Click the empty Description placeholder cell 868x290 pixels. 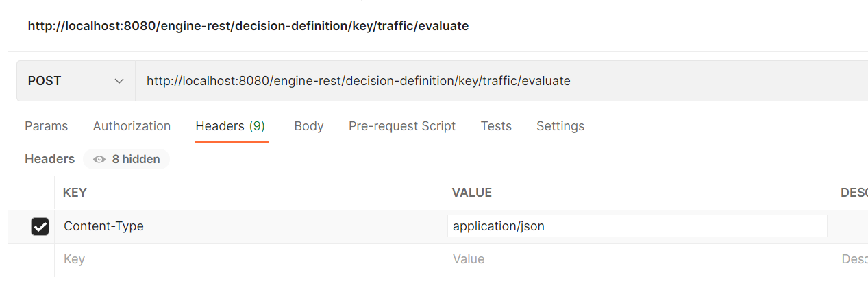coord(852,259)
